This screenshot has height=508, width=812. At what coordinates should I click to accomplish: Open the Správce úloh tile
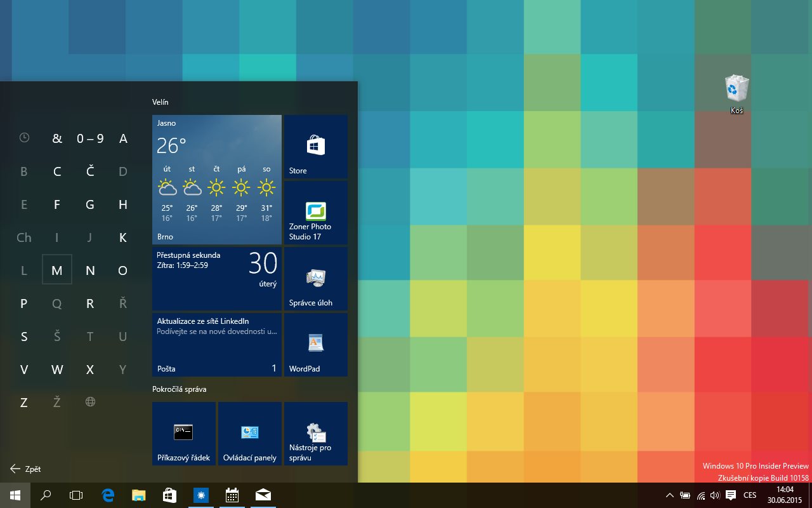(316, 279)
